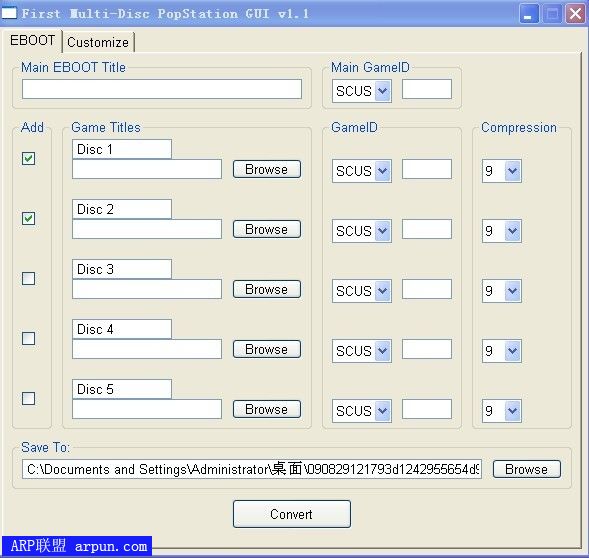Close the PopStation GUI window
The height and width of the screenshot is (558, 589).
pos(575,14)
